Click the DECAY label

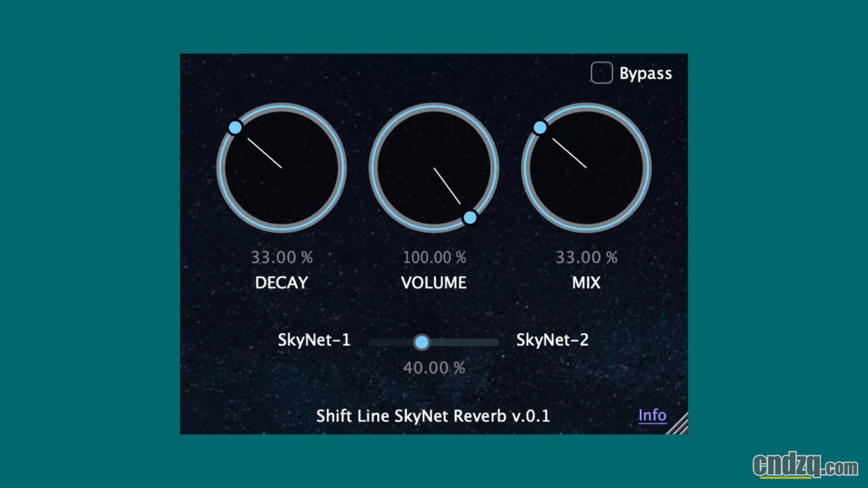[x=281, y=282]
